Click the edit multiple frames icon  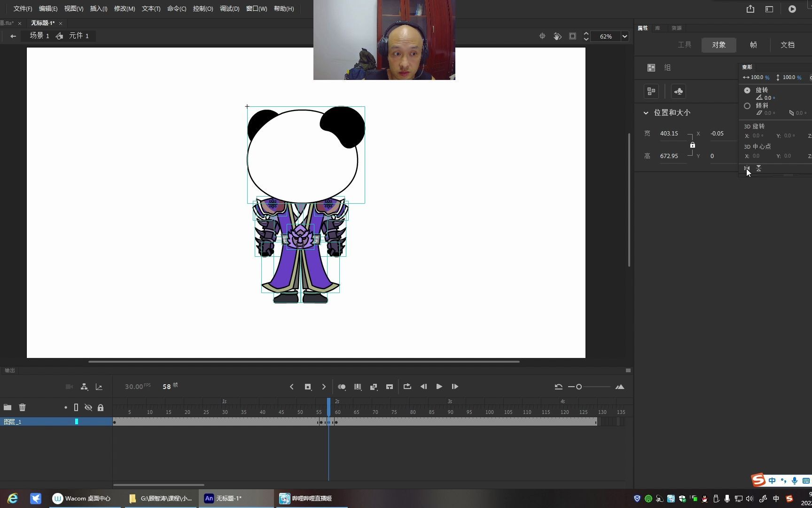358,387
